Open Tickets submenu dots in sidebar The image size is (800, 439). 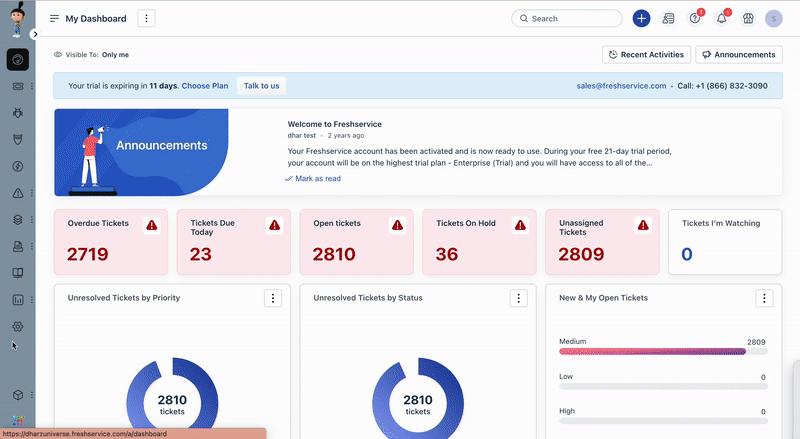(32, 86)
